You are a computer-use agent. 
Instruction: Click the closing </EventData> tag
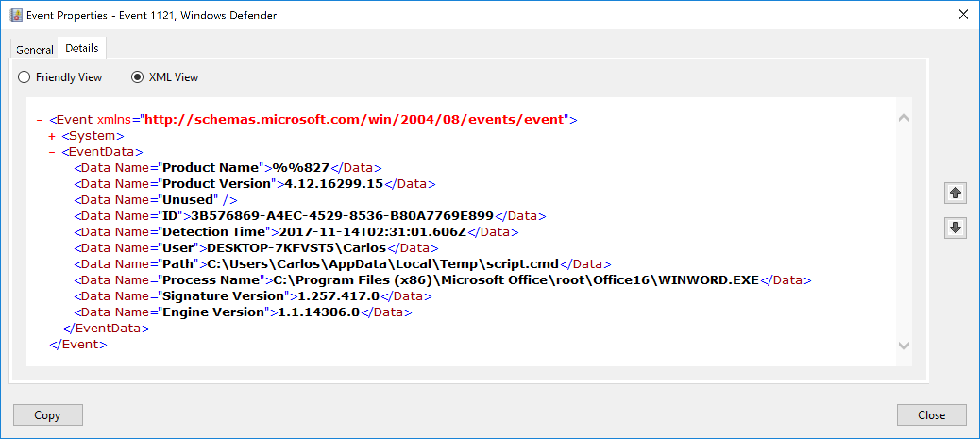(x=106, y=328)
